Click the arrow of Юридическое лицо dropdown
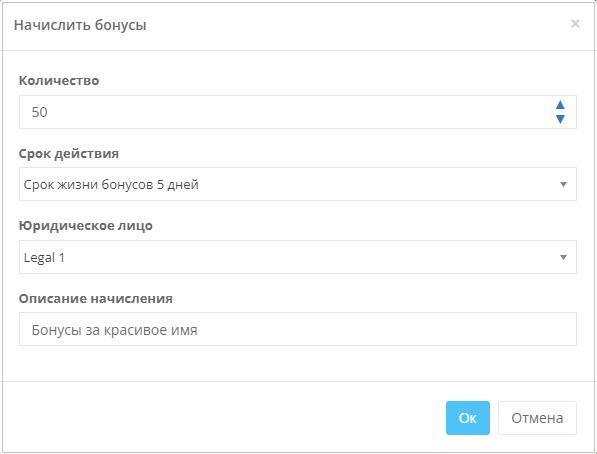 pos(563,257)
